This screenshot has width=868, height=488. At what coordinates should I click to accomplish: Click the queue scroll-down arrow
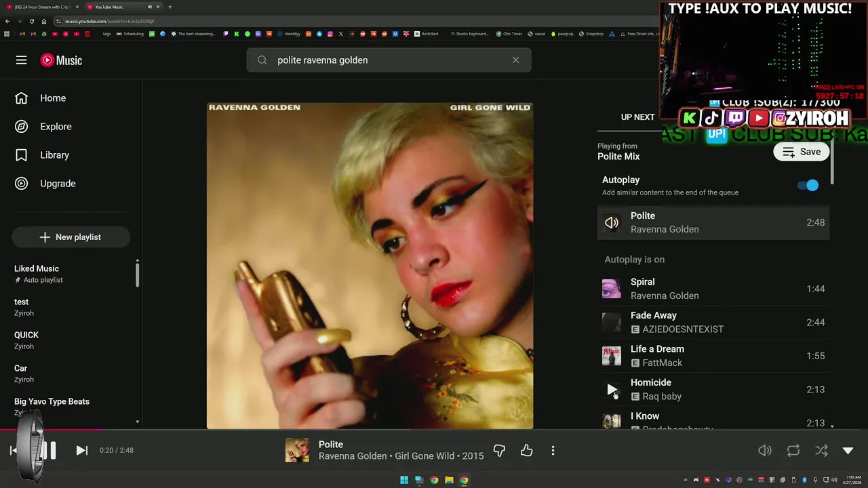click(832, 426)
